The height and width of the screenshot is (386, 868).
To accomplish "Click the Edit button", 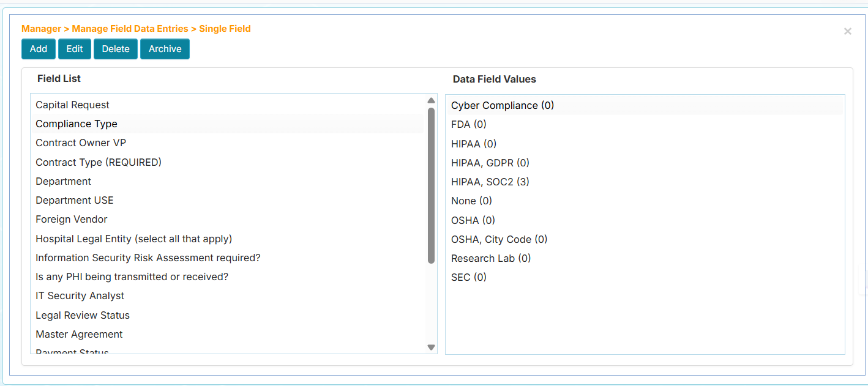I will (x=74, y=49).
